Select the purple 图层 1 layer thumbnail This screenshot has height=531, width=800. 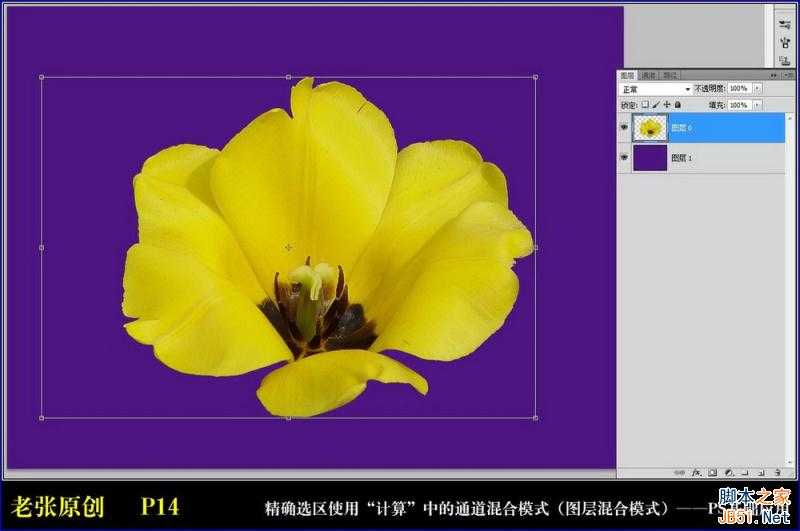(x=650, y=158)
